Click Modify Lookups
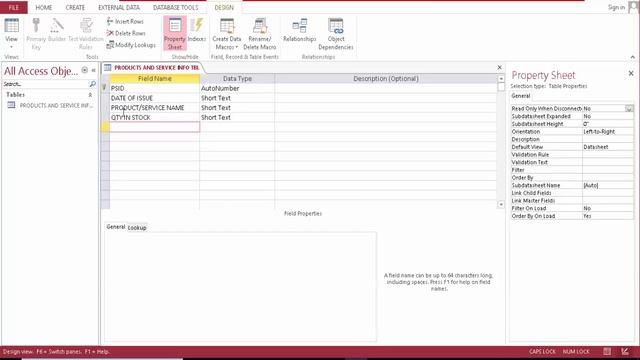The image size is (640, 360). 131,45
